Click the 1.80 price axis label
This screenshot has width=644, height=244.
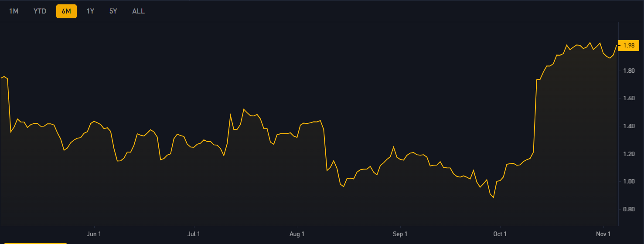pos(629,71)
